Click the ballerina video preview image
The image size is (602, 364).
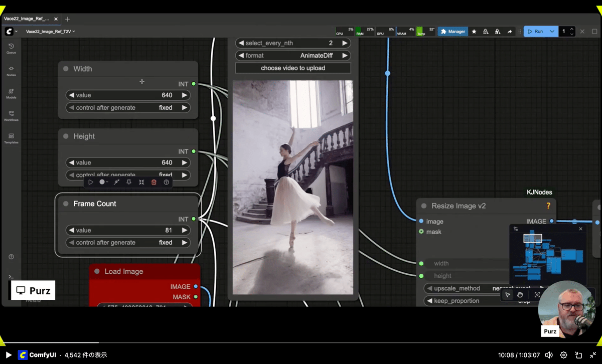pyautogui.click(x=293, y=188)
